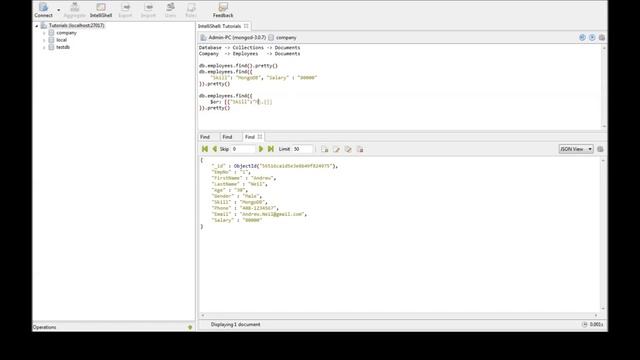Open the dropdown arrow beside Connect

coord(59,10)
